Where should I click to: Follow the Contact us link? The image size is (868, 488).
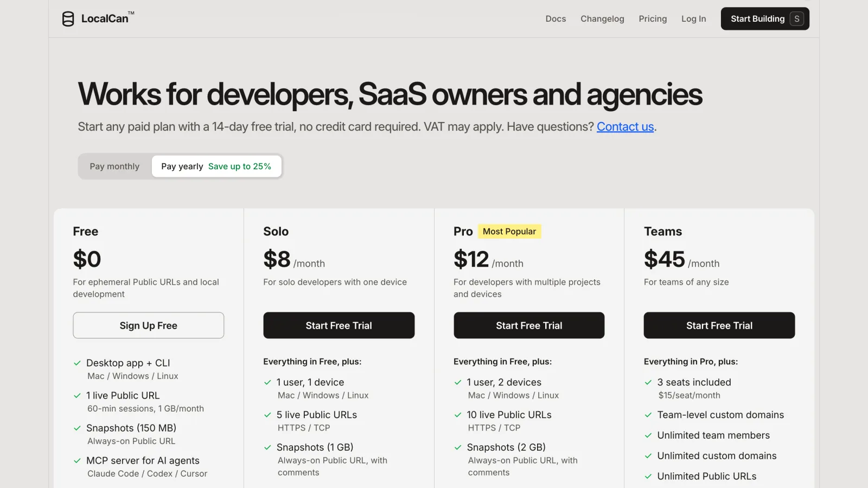click(x=625, y=127)
